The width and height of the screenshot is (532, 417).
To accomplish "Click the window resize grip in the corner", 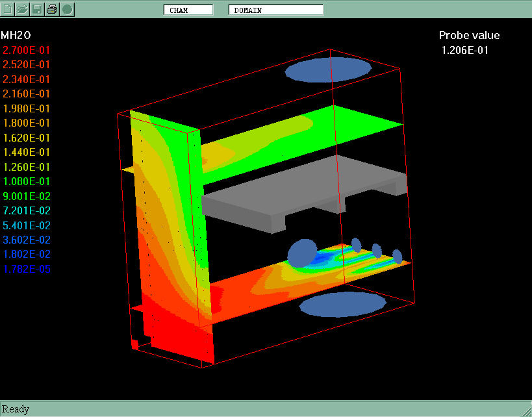I will (x=527, y=412).
